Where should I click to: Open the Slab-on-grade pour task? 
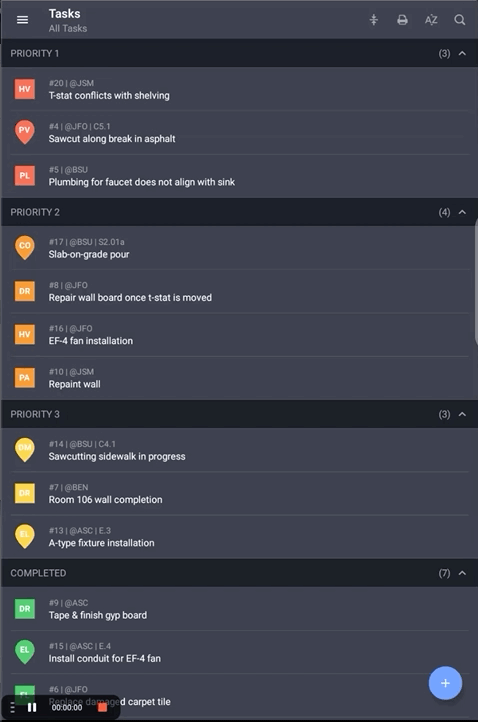[239, 248]
